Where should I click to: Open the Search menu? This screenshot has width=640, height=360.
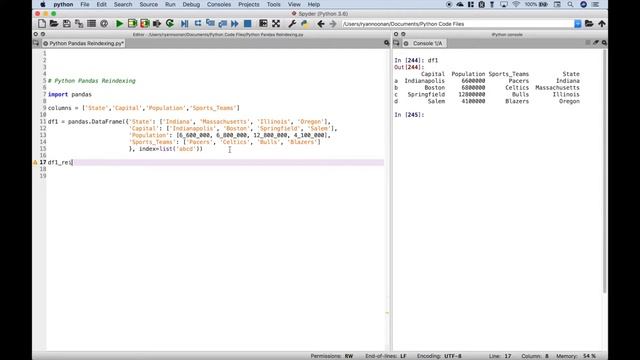click(123, 4)
